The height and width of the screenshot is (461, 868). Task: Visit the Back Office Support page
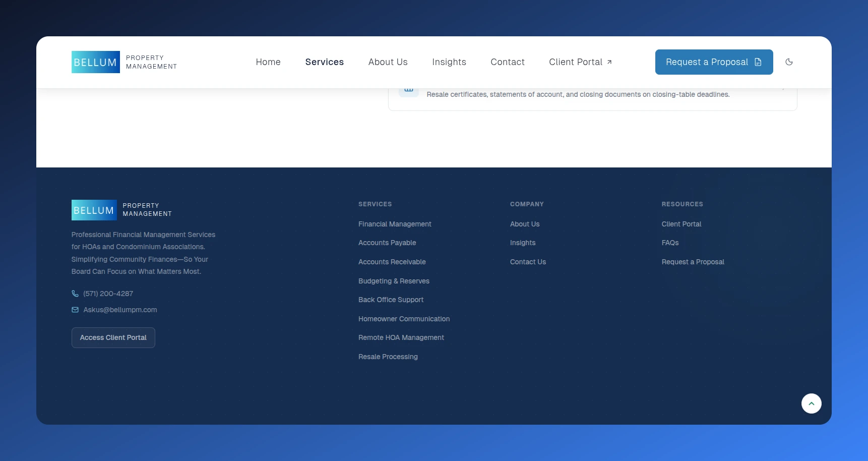click(x=391, y=300)
